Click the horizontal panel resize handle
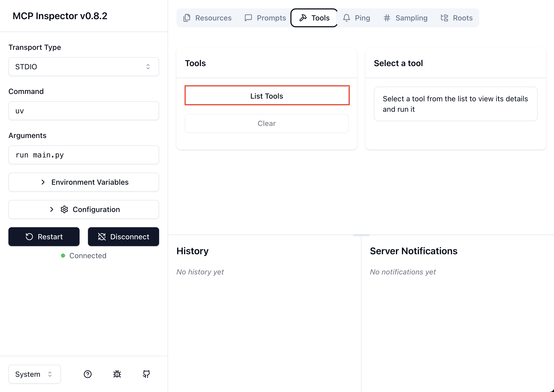Image resolution: width=554 pixels, height=392 pixels. pos(361,235)
